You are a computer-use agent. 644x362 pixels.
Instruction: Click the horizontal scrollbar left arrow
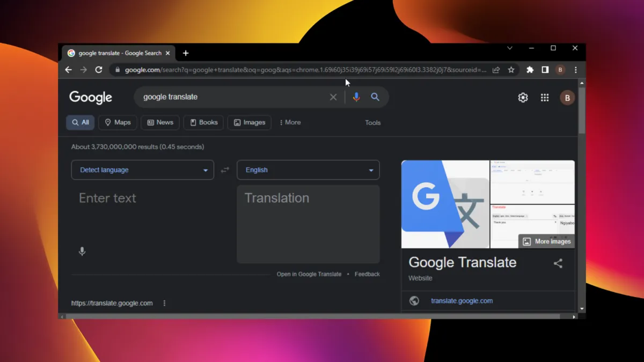tap(62, 316)
